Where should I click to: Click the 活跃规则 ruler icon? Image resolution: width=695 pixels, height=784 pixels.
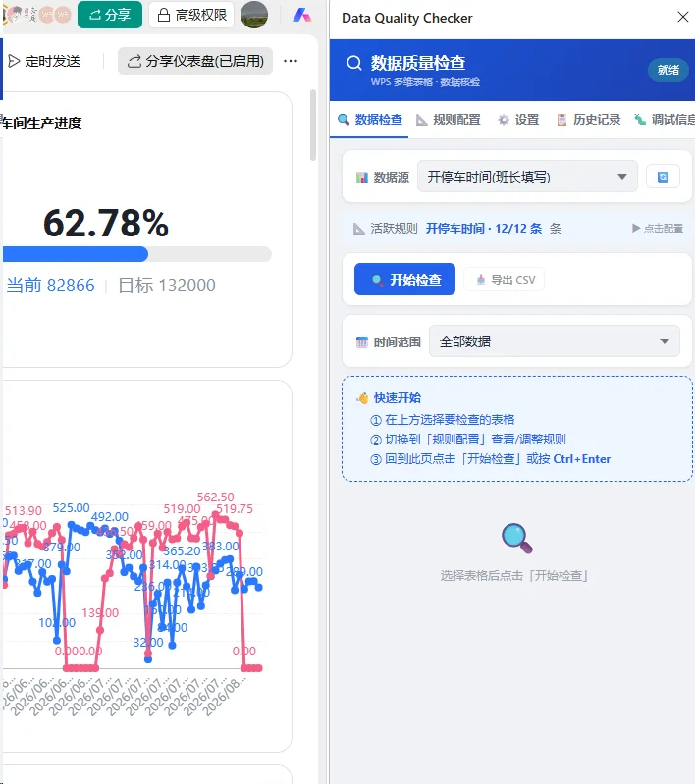click(x=358, y=229)
